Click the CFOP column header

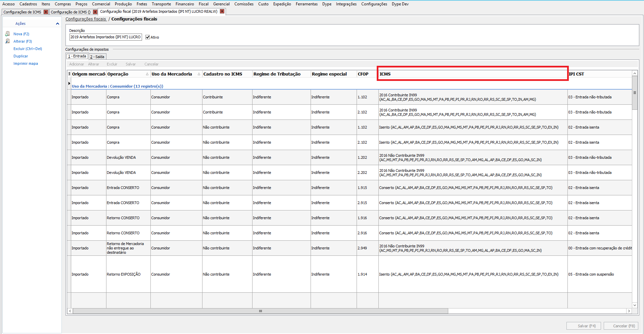click(367, 74)
